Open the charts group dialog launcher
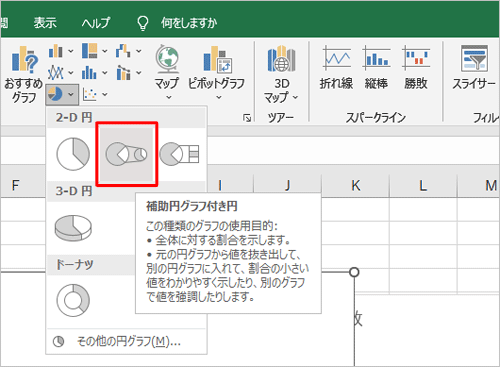 247,118
